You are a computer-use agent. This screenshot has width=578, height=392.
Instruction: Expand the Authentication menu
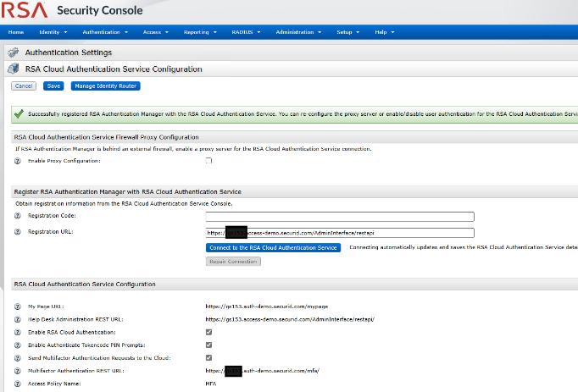[104, 31]
